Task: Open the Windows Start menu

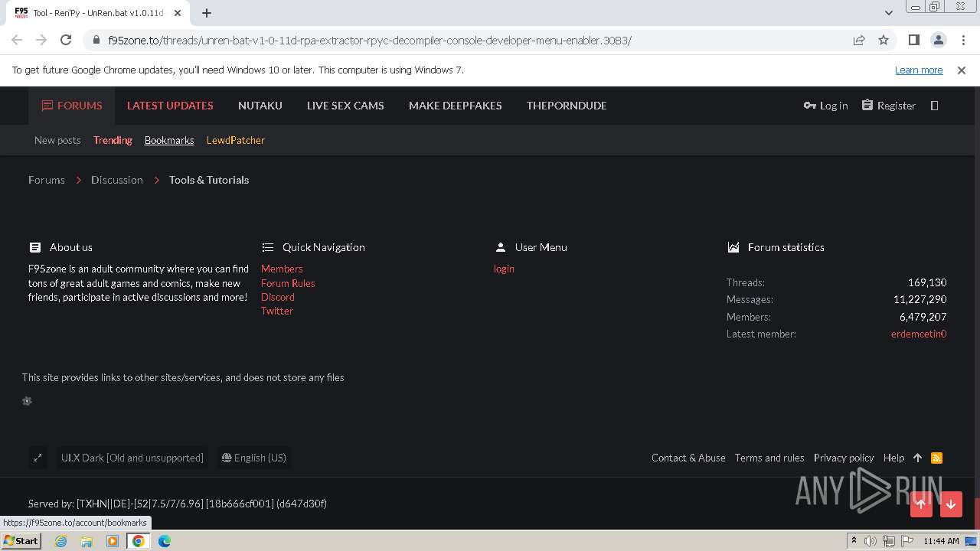Action: tap(21, 541)
